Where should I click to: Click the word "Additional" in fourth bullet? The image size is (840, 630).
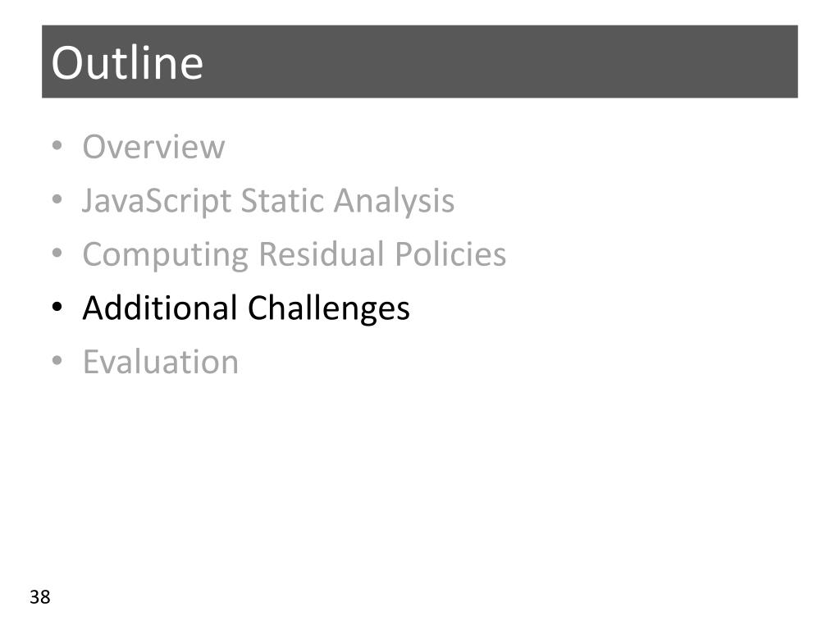coord(160,308)
